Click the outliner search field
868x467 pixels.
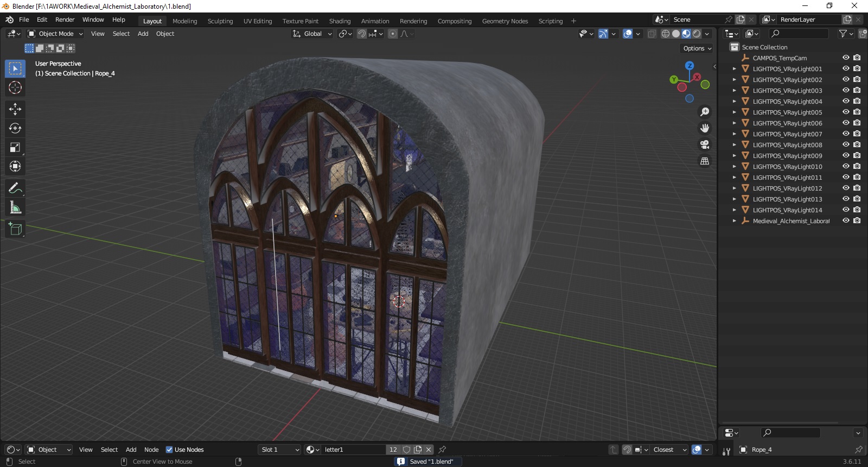click(x=798, y=34)
